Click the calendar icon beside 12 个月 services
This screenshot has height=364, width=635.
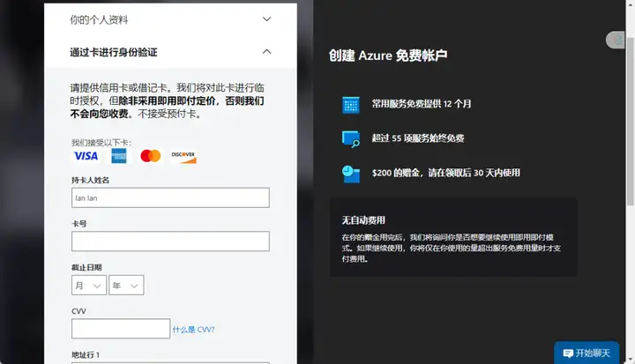(x=351, y=105)
